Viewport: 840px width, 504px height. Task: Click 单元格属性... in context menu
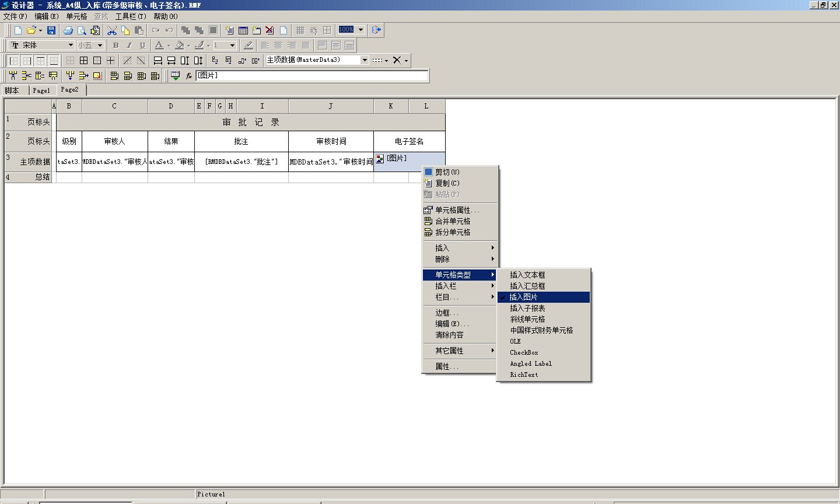pyautogui.click(x=457, y=210)
